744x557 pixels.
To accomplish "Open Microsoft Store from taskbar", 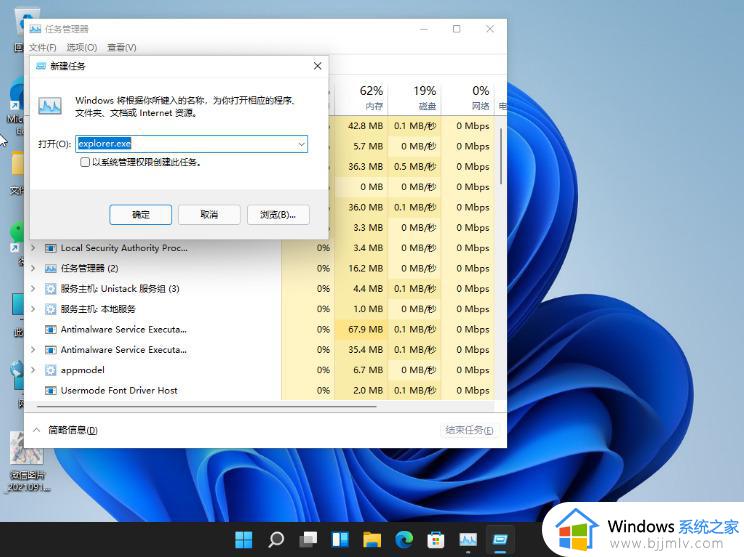I will pyautogui.click(x=436, y=539).
